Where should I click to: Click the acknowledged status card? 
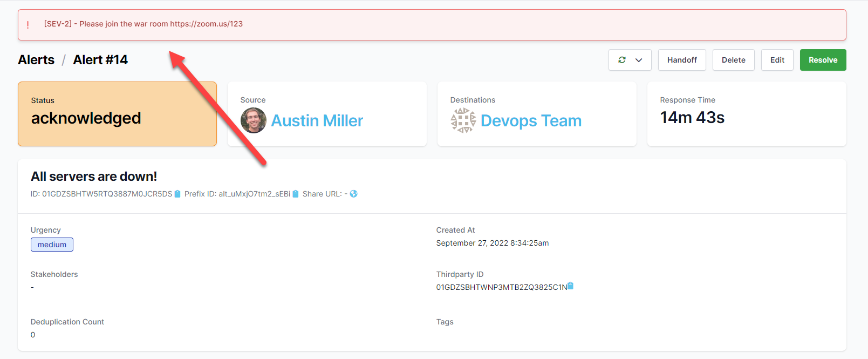point(117,114)
